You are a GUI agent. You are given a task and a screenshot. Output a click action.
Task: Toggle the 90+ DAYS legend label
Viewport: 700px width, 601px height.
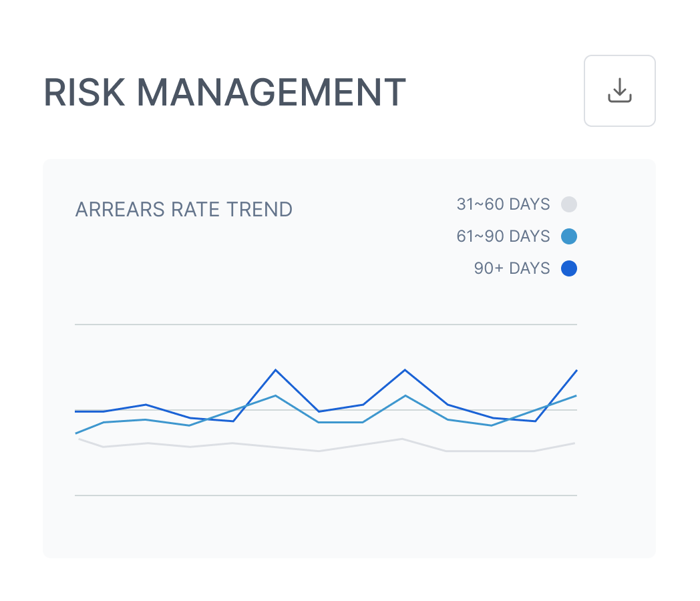tap(512, 268)
